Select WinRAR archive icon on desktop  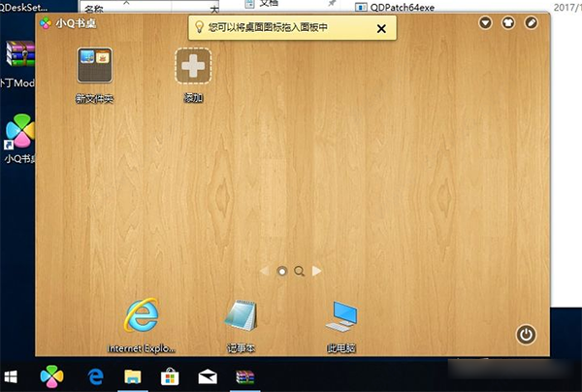[x=20, y=53]
